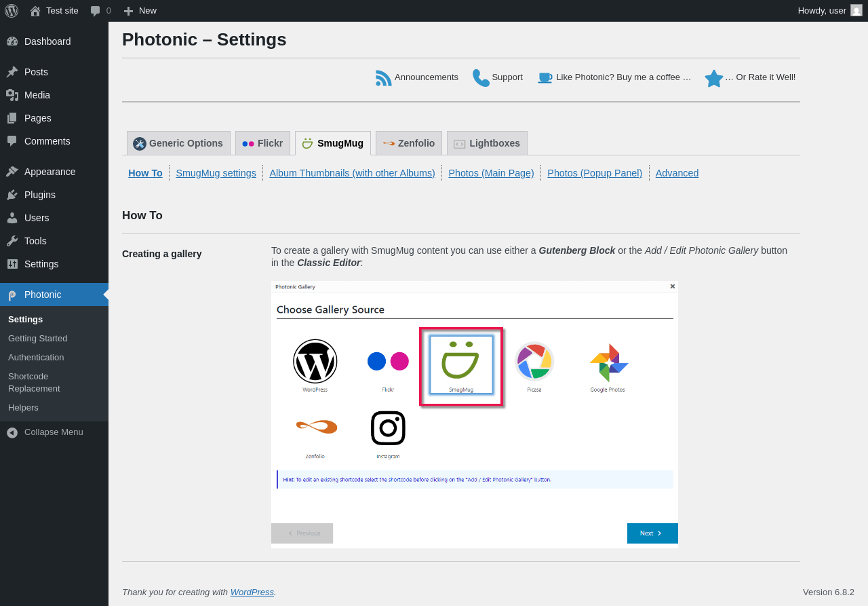Viewport: 868px width, 606px height.
Task: Click the Comments sidebar speech icon
Action: click(12, 141)
